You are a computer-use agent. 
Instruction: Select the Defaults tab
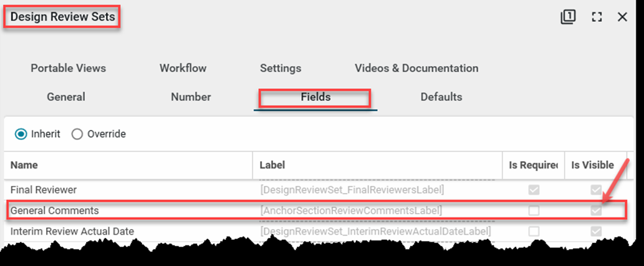pyautogui.click(x=441, y=97)
